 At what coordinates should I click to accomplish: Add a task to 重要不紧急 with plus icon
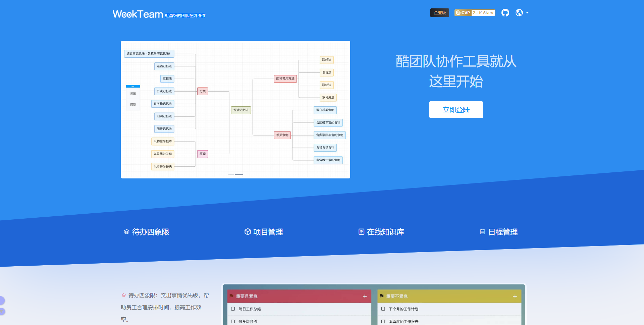[x=515, y=296]
